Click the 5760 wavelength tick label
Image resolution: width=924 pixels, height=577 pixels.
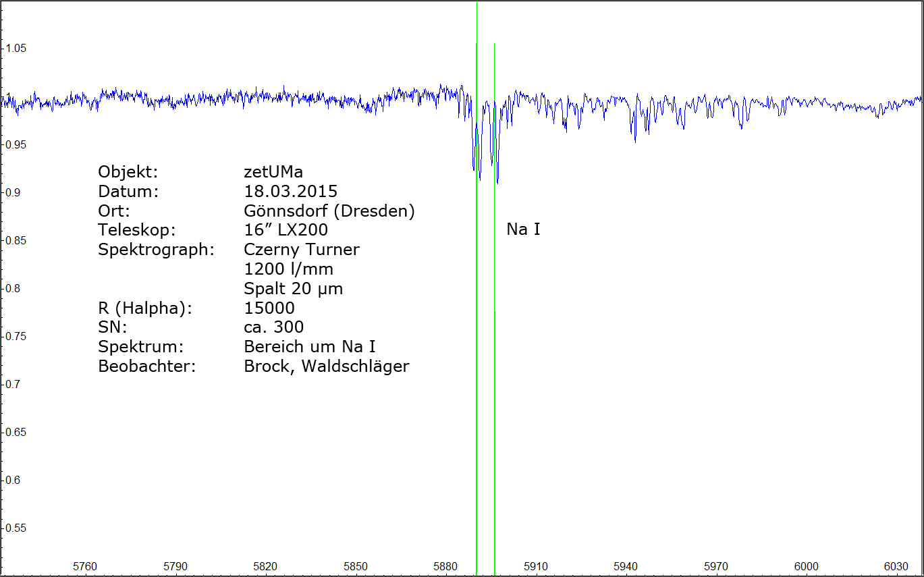tap(84, 566)
